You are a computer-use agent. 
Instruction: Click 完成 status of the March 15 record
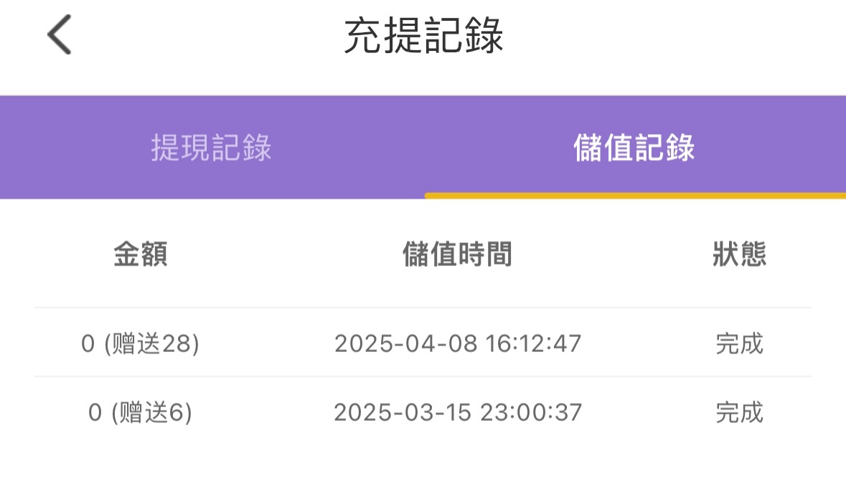739,413
